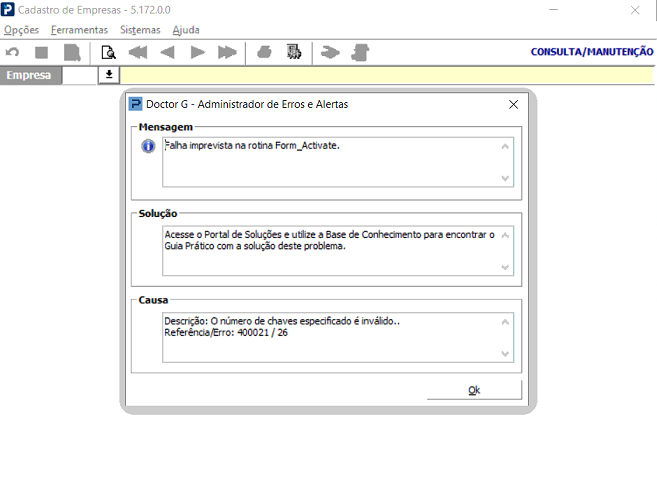Click the search document magnifier icon
The image size is (657, 500).
[x=108, y=52]
